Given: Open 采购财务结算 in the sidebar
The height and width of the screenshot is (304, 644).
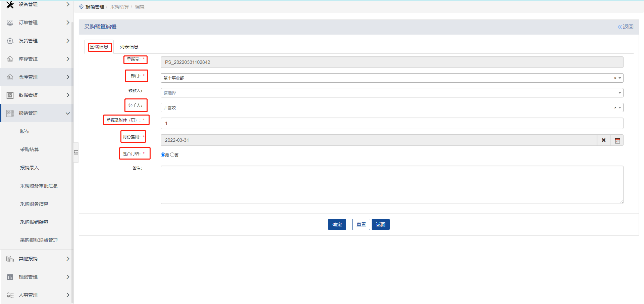Looking at the screenshot, I should point(34,204).
